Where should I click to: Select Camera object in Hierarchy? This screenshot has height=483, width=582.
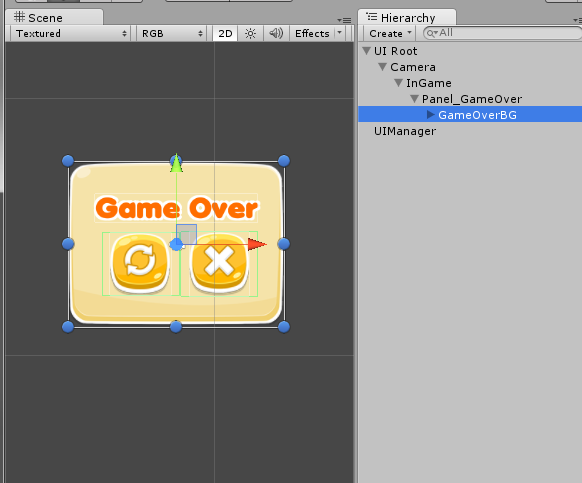pyautogui.click(x=413, y=67)
